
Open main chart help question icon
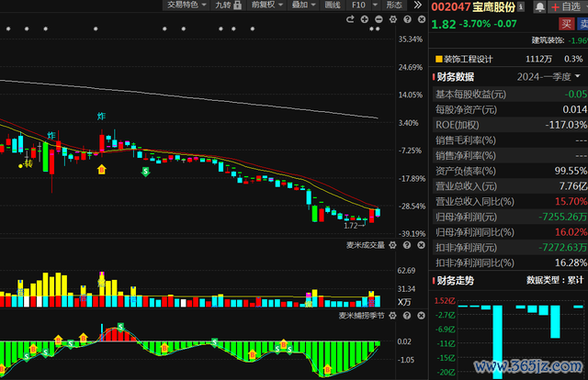coord(407,19)
